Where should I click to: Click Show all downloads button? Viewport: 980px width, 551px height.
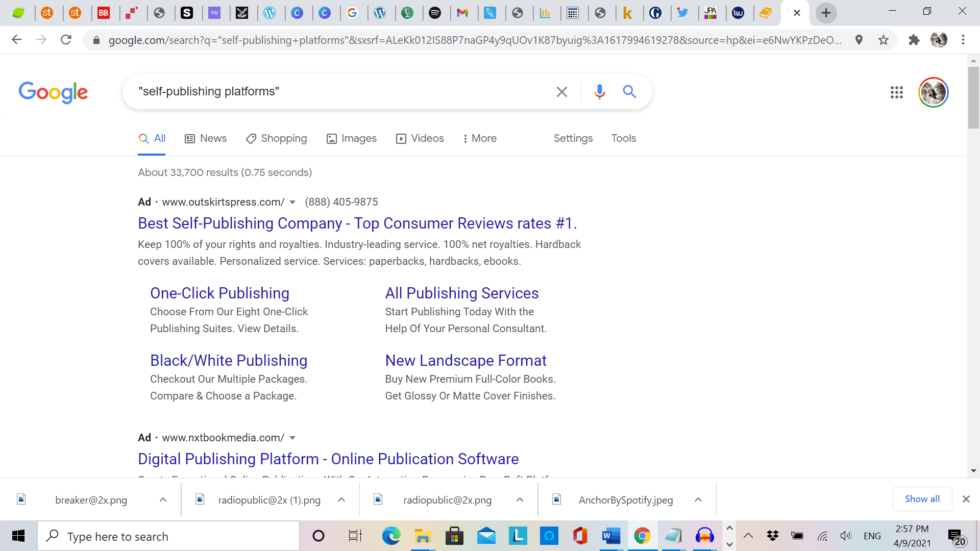[x=922, y=499]
